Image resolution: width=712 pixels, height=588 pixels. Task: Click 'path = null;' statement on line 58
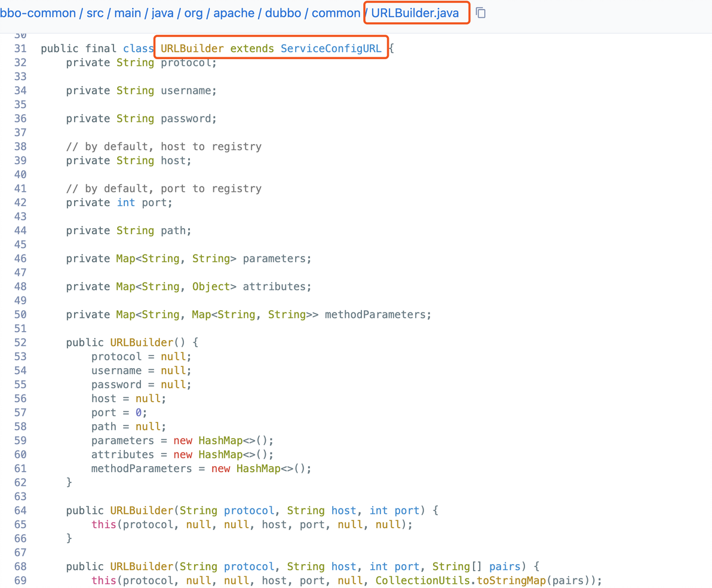coord(128,427)
